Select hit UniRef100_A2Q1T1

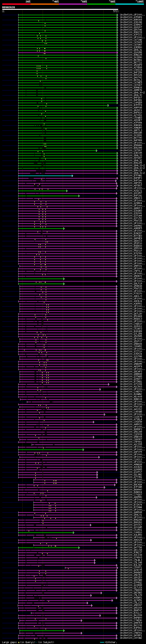tap(131, 191)
